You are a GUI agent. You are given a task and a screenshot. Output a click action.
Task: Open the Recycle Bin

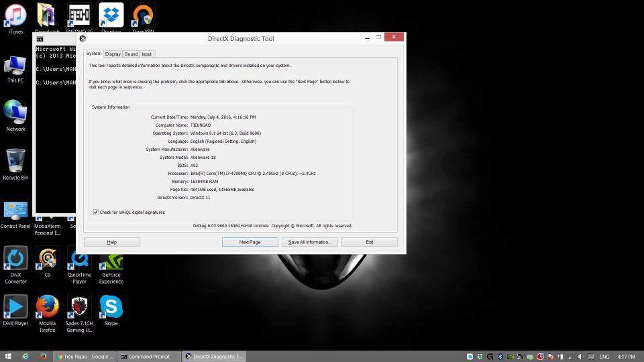tap(15, 165)
